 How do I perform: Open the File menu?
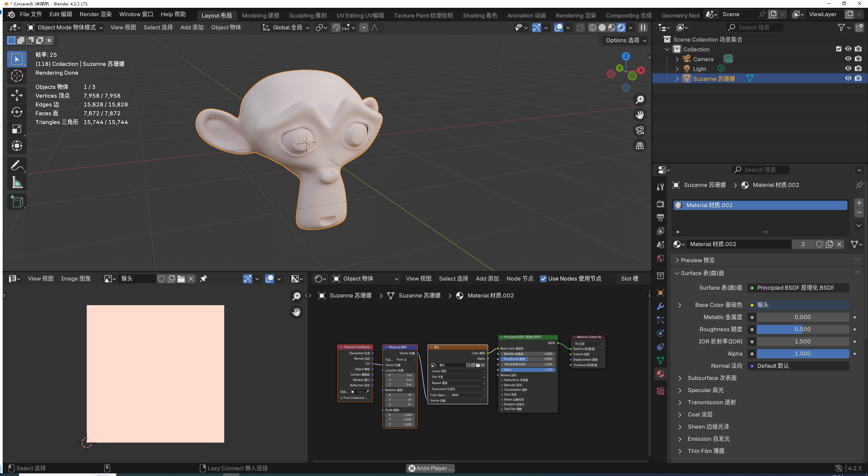click(x=31, y=14)
